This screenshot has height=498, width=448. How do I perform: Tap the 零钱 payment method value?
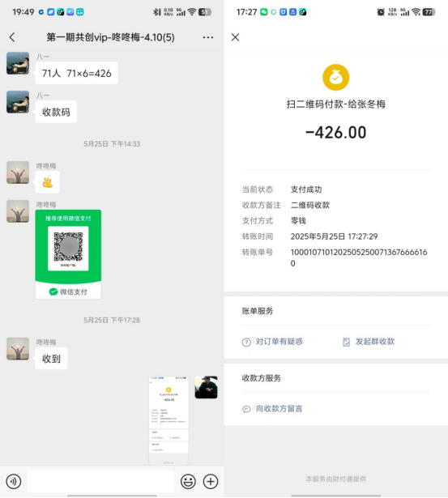(298, 221)
